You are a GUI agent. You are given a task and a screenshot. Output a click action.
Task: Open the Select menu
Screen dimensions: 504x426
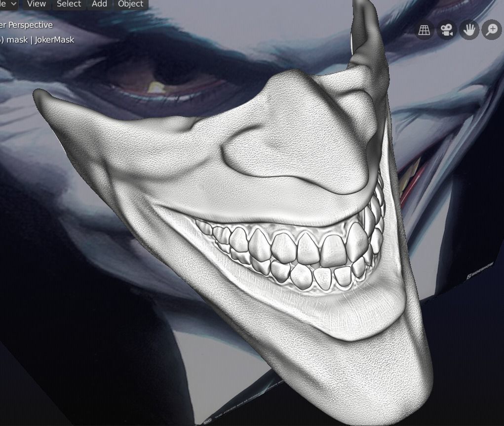(x=69, y=4)
